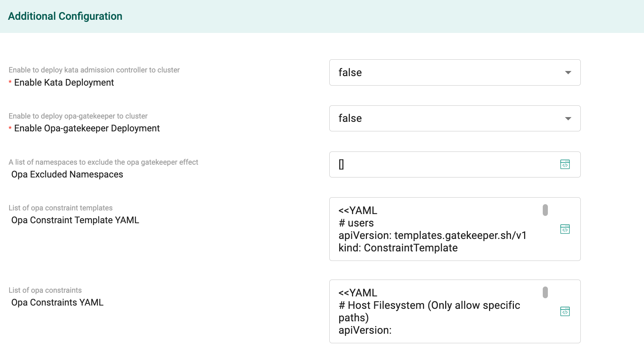Image resolution: width=644 pixels, height=363 pixels.
Task: Click the Opa Constraint Template YAML label
Action: coord(75,220)
